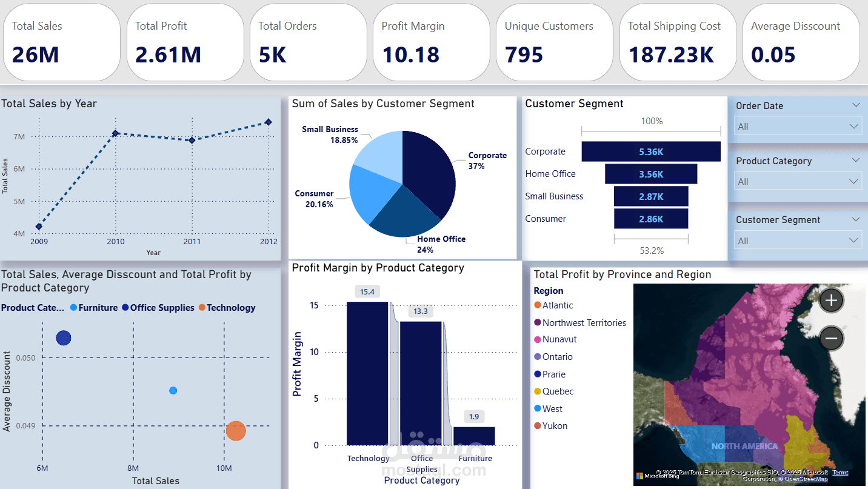Click the Ontario legend entry
The height and width of the screenshot is (489, 868).
point(553,357)
